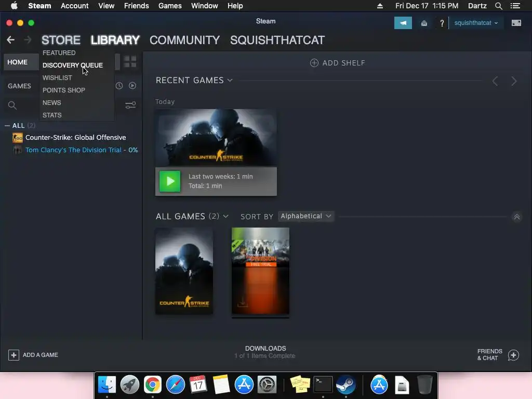532x399 pixels.
Task: Open Launchpad rocket icon in Dock
Action: tap(130, 385)
